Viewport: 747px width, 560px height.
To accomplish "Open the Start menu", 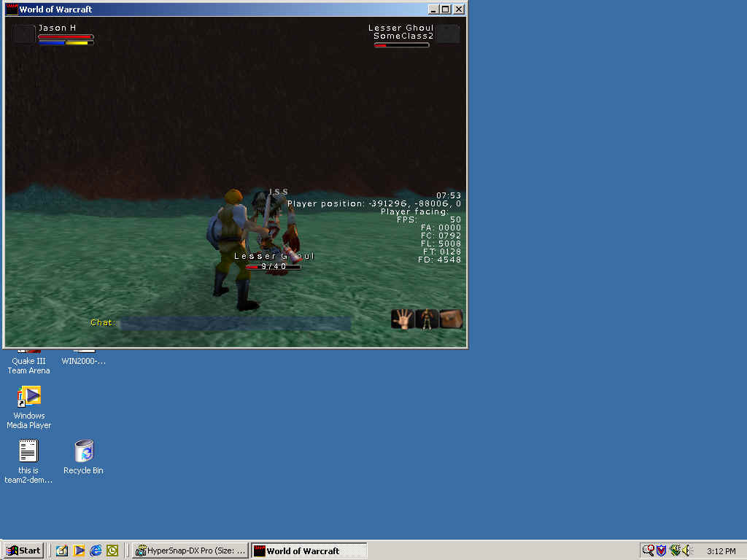I will pyautogui.click(x=23, y=551).
